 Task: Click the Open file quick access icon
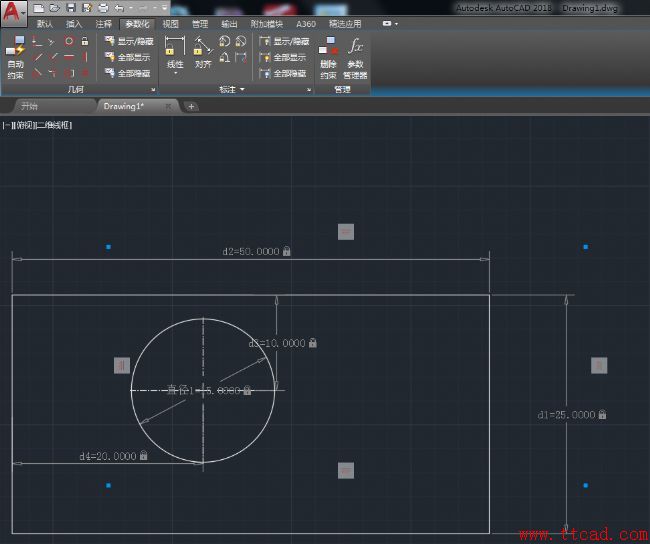pos(54,7)
